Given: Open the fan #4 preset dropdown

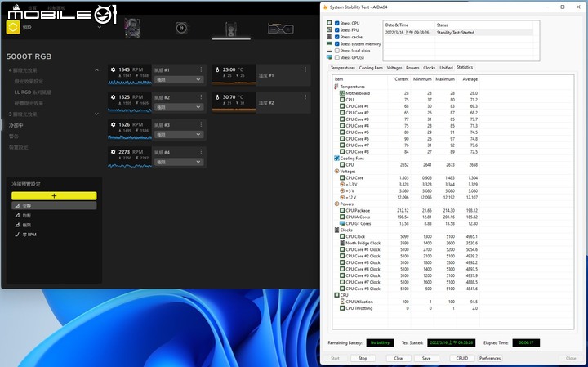Looking at the screenshot, I should 179,162.
